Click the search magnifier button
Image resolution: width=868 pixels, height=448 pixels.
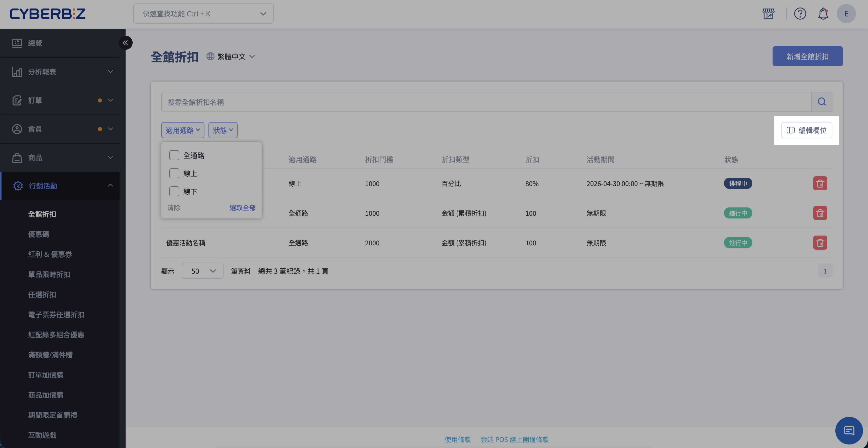[x=822, y=102]
